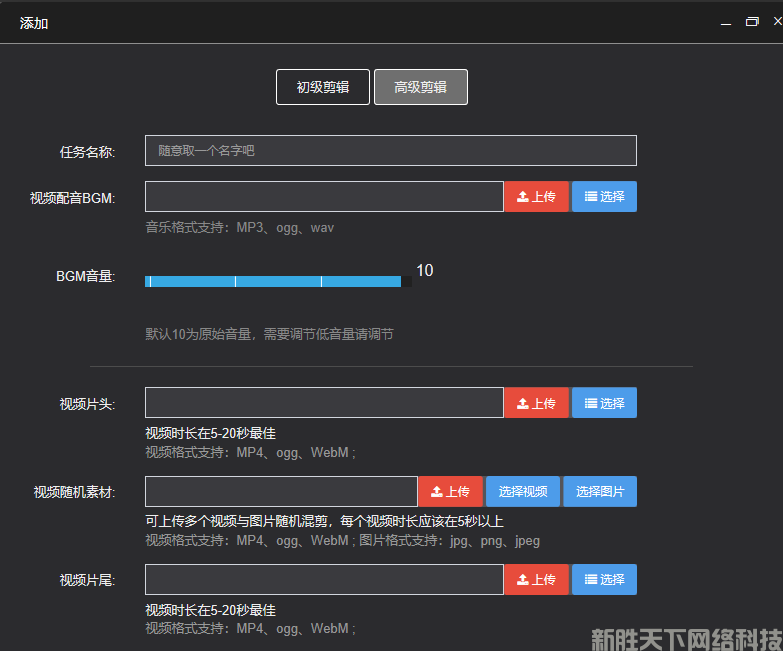Click the 视频配音BGM file path field

pos(324,197)
